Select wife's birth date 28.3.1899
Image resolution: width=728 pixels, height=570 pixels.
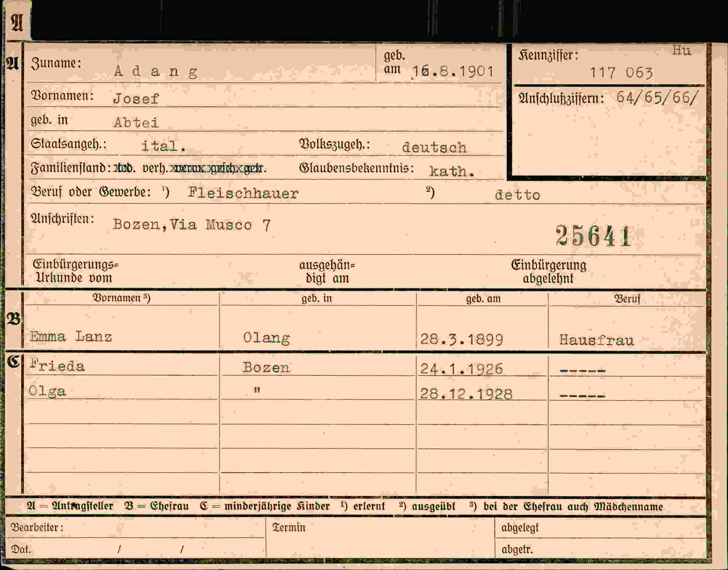(462, 339)
